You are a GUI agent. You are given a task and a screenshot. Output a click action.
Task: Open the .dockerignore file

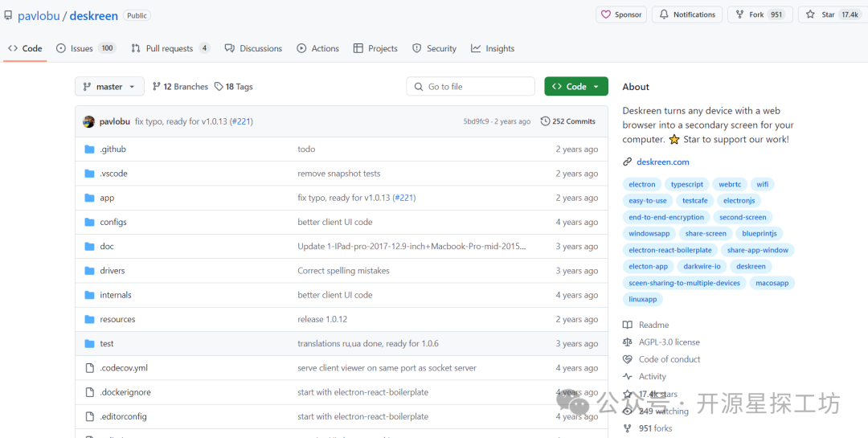coord(125,393)
